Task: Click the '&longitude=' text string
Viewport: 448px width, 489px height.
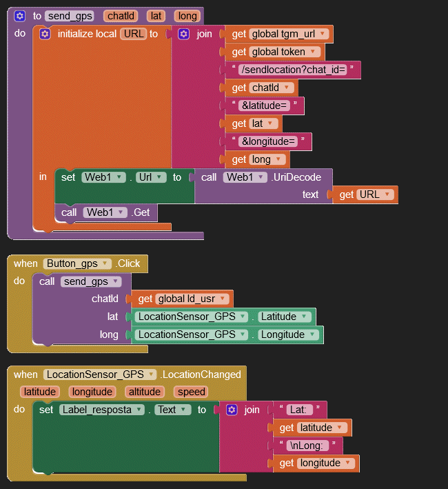Action: pyautogui.click(x=268, y=141)
